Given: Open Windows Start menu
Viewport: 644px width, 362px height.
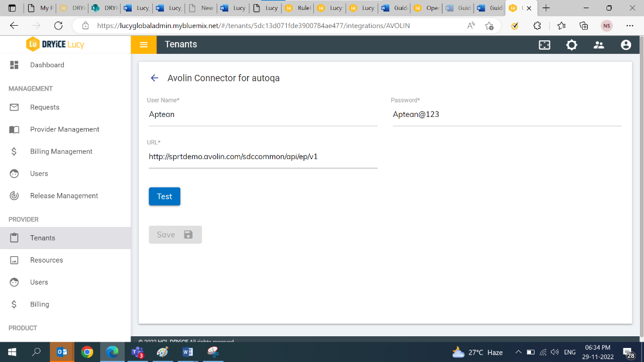Looking at the screenshot, I should (12, 352).
